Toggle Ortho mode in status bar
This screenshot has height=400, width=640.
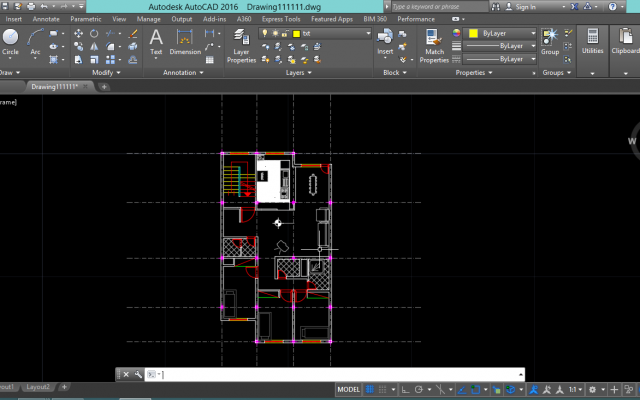click(x=405, y=389)
